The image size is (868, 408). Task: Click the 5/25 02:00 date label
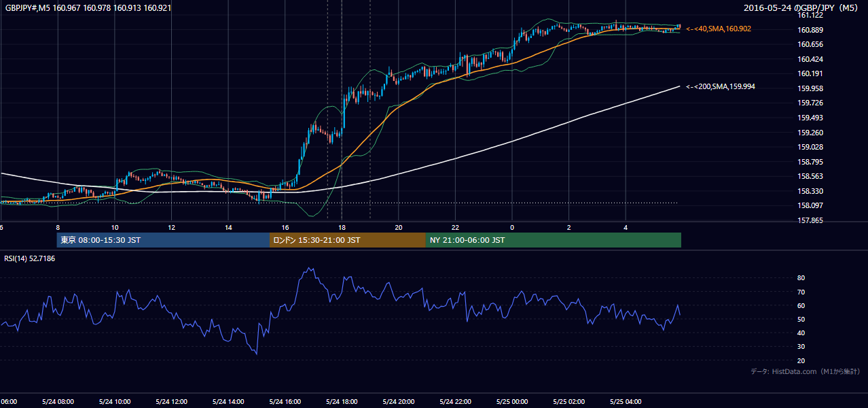tap(569, 402)
